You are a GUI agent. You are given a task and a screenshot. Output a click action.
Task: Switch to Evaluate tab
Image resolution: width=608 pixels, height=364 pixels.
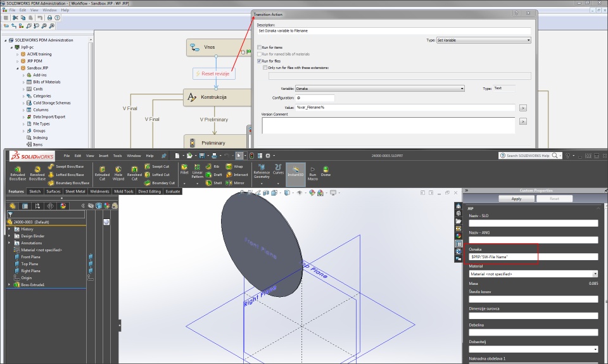172,192
